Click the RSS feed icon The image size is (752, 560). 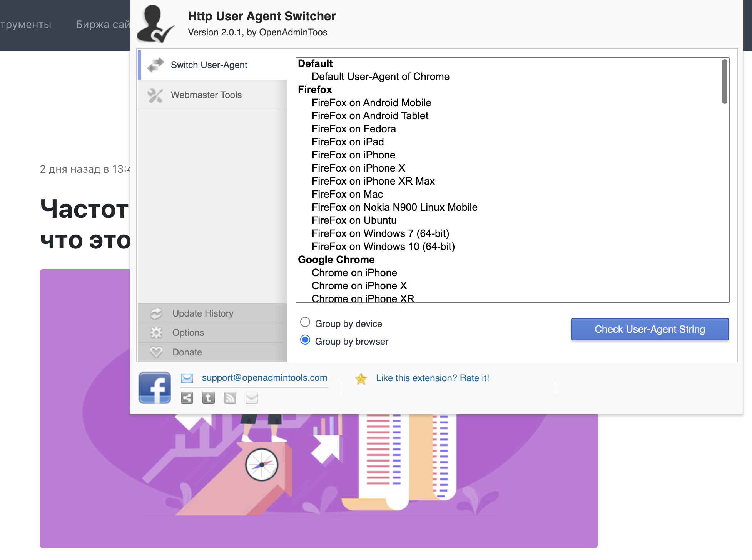point(230,398)
